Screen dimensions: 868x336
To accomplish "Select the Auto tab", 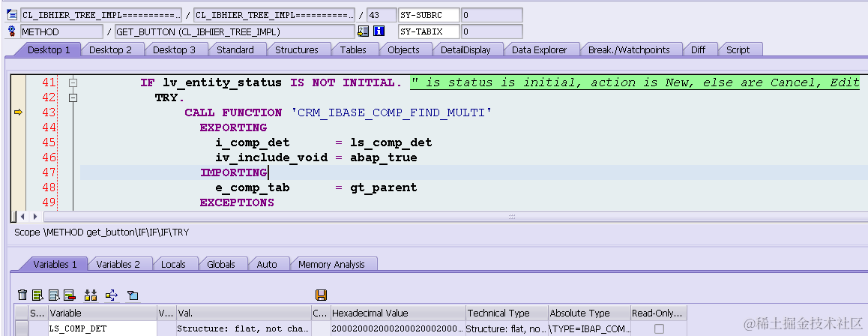I will coord(266,265).
